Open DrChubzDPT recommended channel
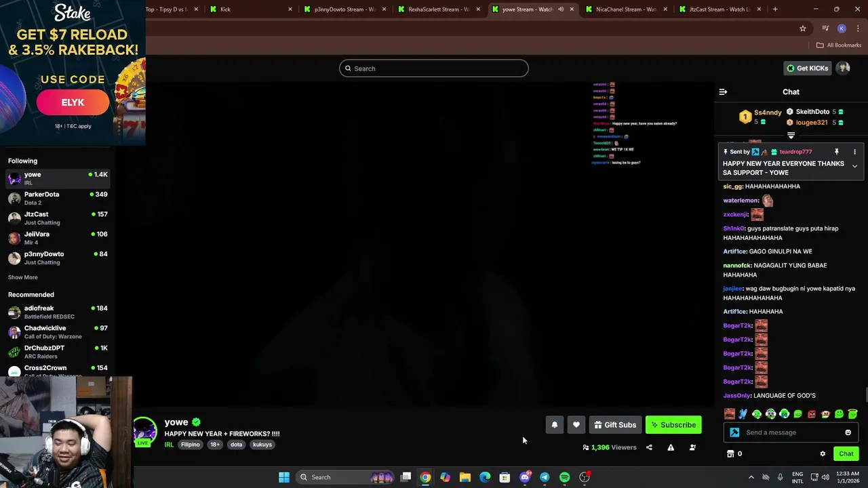This screenshot has height=488, width=868. (58, 351)
